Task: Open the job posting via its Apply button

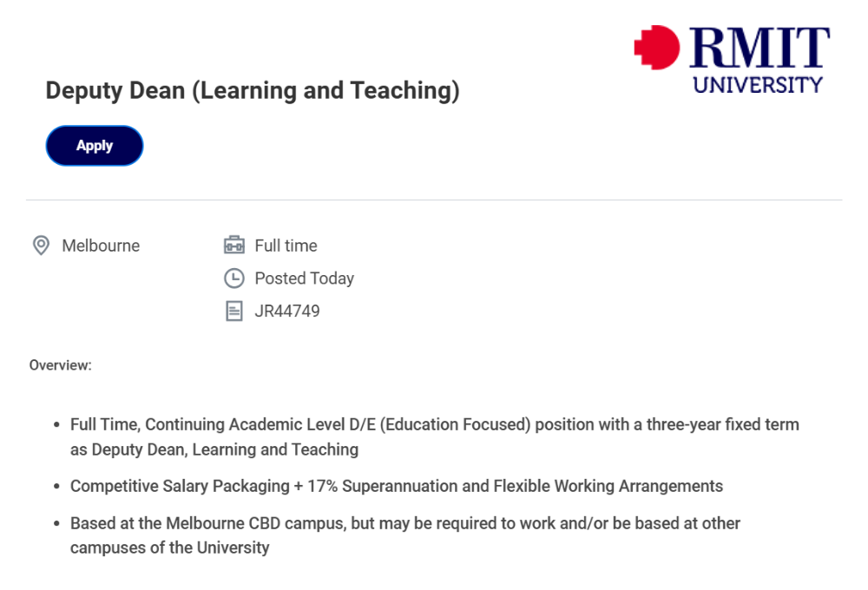Action: (x=94, y=145)
